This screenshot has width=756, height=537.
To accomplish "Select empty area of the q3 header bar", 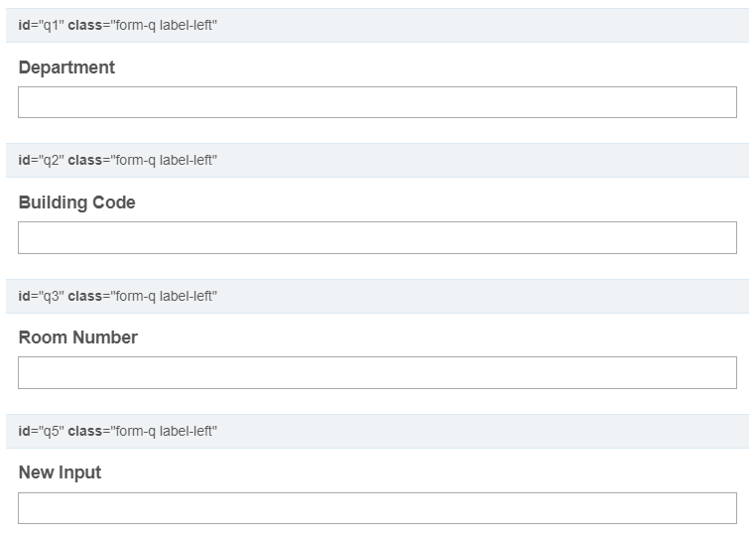I will point(496,296).
